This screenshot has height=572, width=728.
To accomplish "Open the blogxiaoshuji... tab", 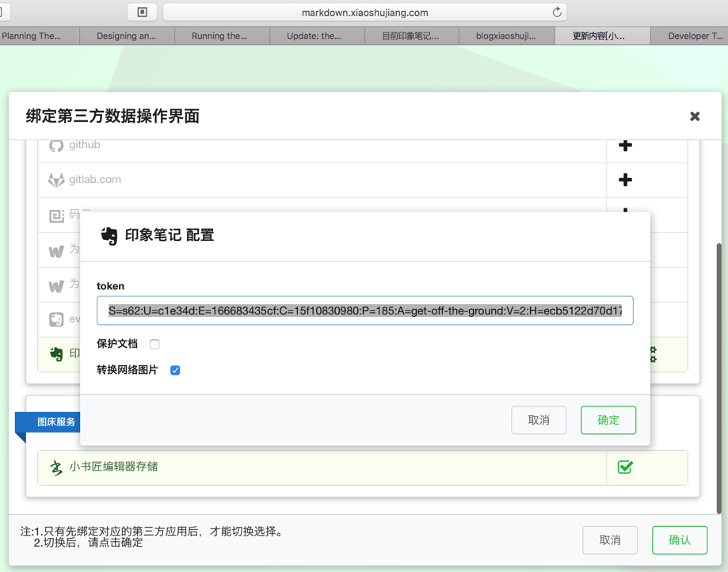I will [506, 36].
